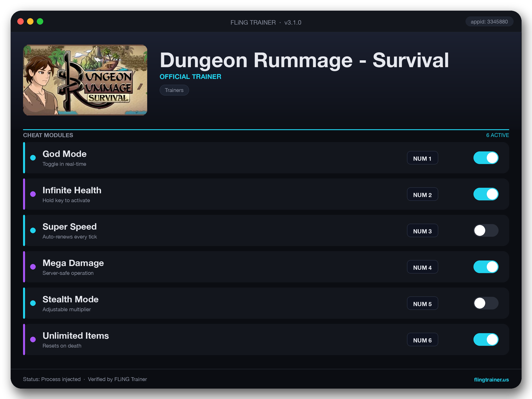The width and height of the screenshot is (532, 399).
Task: Enable the Super Speed toggle
Action: point(486,230)
